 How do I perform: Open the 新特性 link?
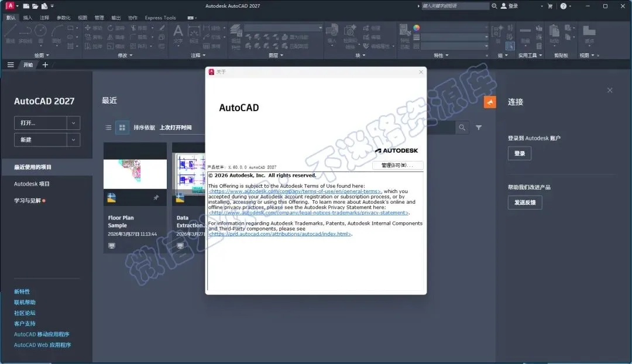[x=22, y=291]
